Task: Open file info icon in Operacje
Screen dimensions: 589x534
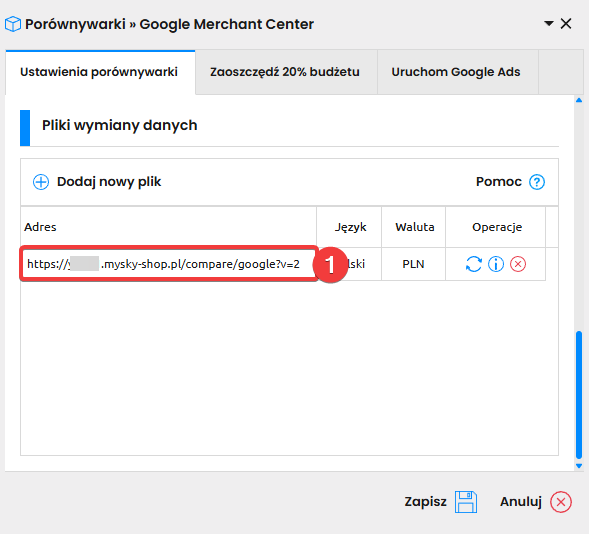Action: pyautogui.click(x=496, y=264)
